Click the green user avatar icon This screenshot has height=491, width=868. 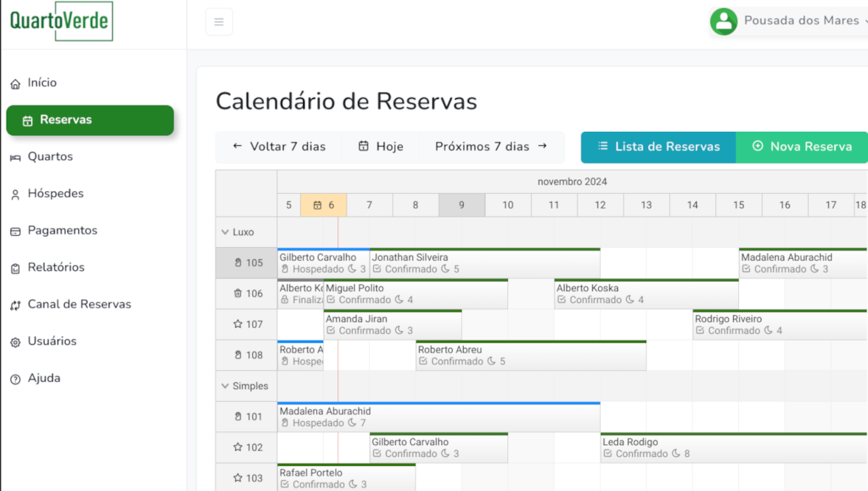(723, 21)
